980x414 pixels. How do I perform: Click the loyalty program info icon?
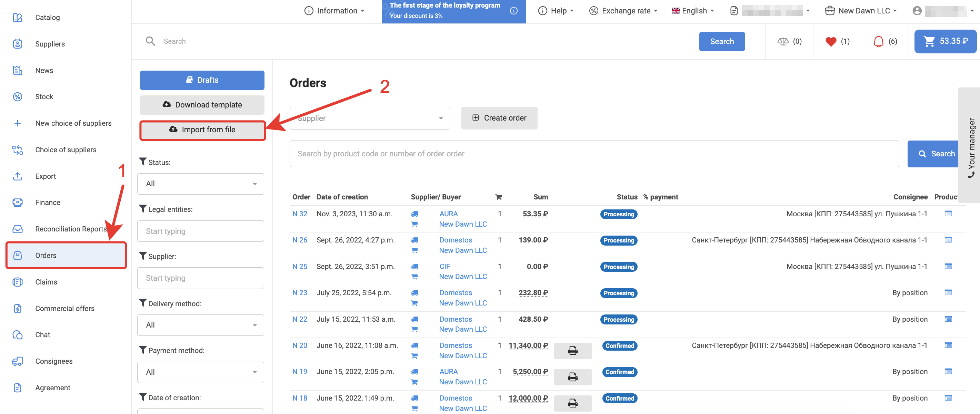[x=513, y=11]
